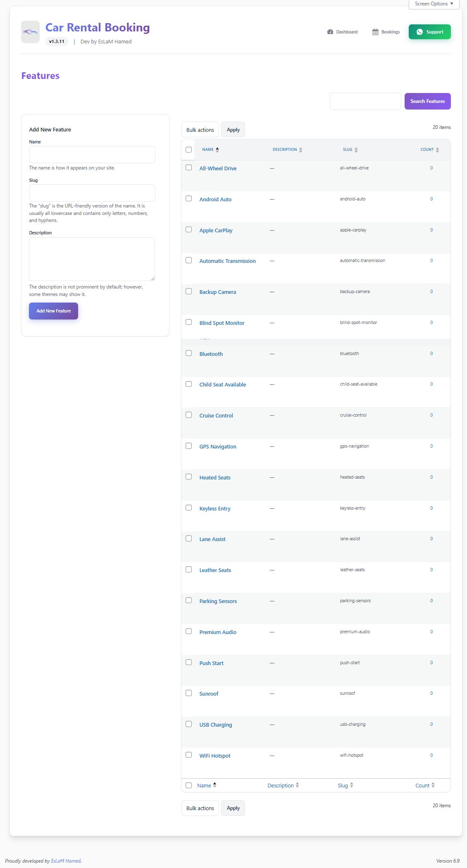This screenshot has width=467, height=868.
Task: Open the GPS Navigation feature link
Action: coord(218,446)
